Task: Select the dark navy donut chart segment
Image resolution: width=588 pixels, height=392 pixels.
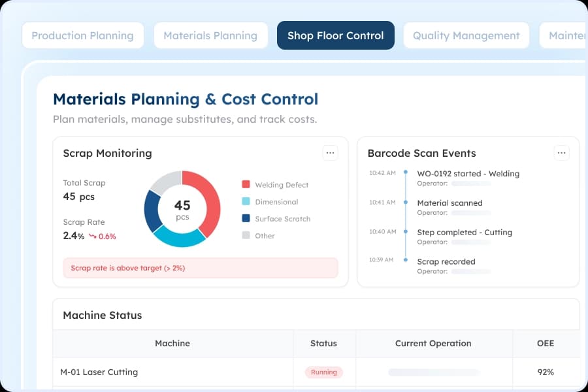Action: [151, 212]
